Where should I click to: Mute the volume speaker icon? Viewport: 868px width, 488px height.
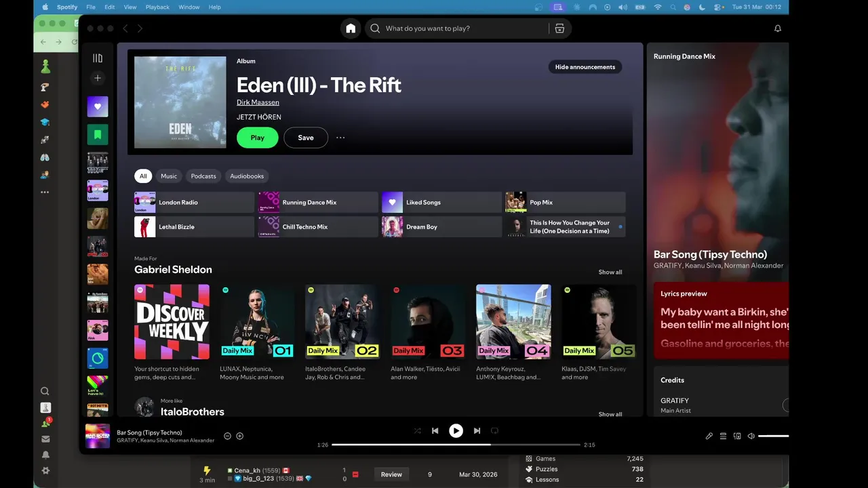coord(751,436)
